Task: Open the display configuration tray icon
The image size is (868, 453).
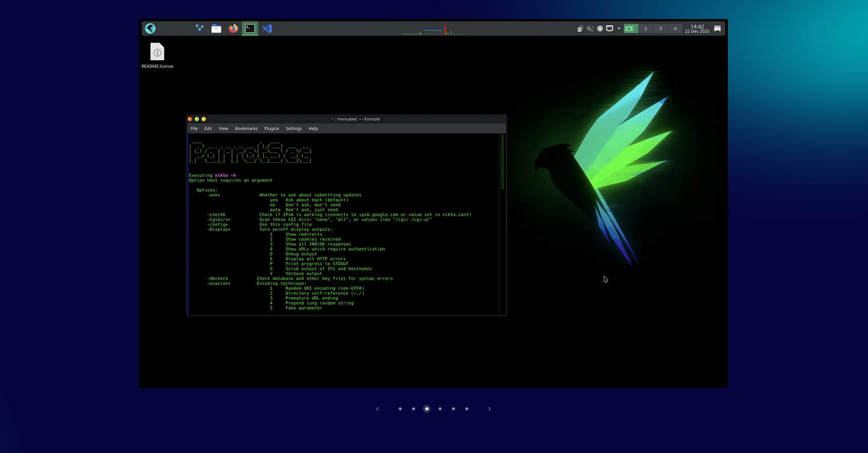Action: coord(609,28)
